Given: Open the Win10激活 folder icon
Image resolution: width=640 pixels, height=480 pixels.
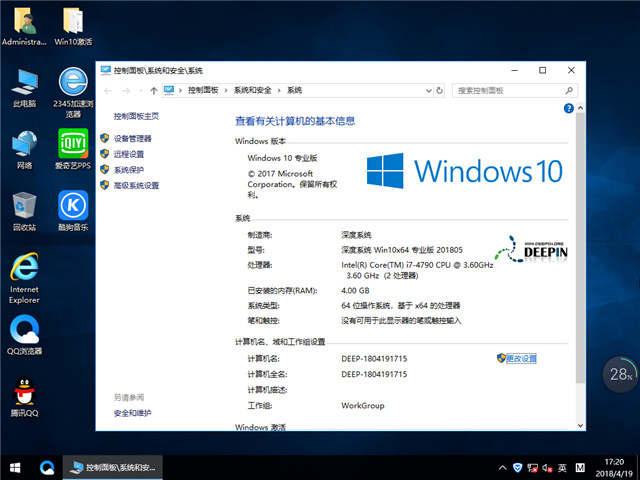Looking at the screenshot, I should (x=73, y=26).
